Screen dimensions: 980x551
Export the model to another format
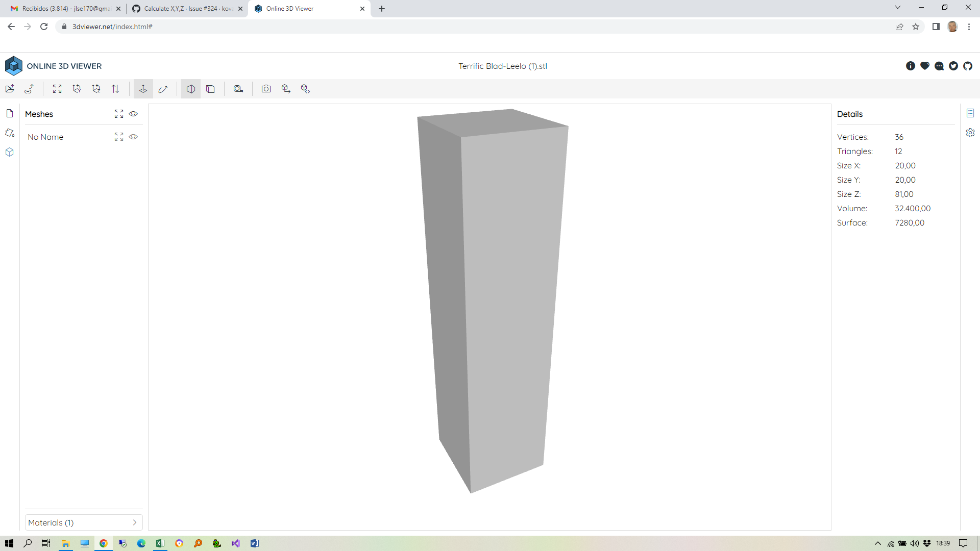tap(286, 88)
